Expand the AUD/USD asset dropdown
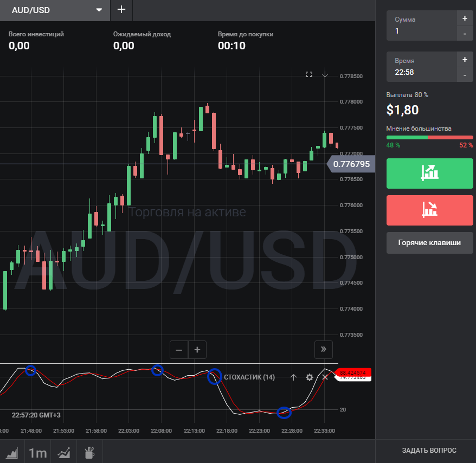The height and width of the screenshot is (463, 476). [98, 10]
